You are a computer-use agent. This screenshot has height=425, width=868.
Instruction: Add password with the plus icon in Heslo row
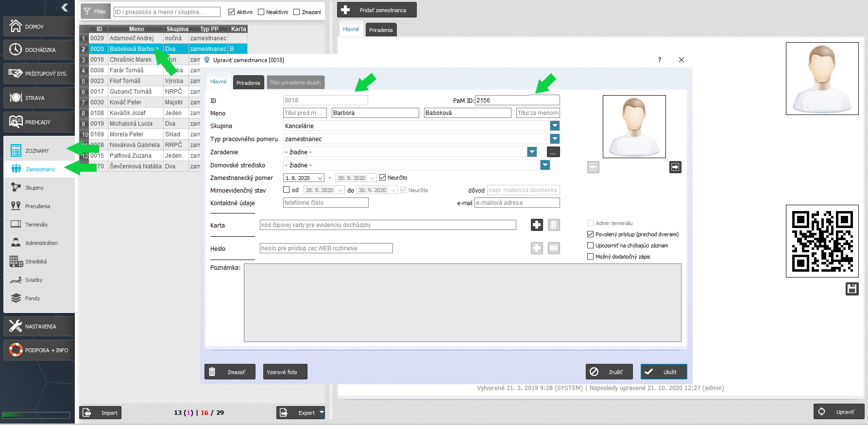click(x=537, y=248)
